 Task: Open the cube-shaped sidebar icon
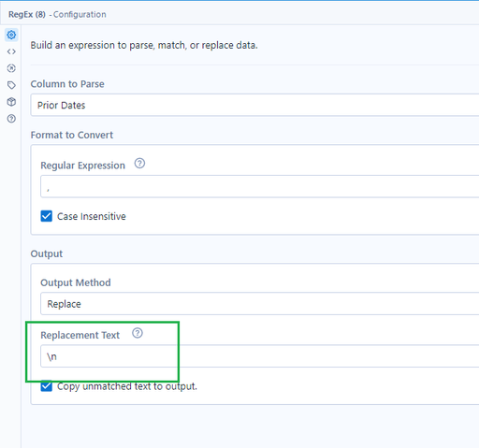tap(11, 102)
